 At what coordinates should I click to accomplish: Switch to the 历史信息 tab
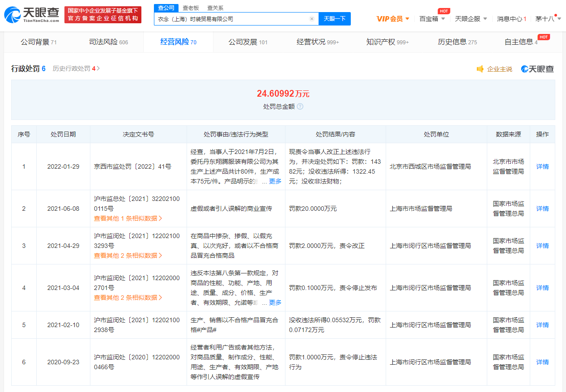457,42
